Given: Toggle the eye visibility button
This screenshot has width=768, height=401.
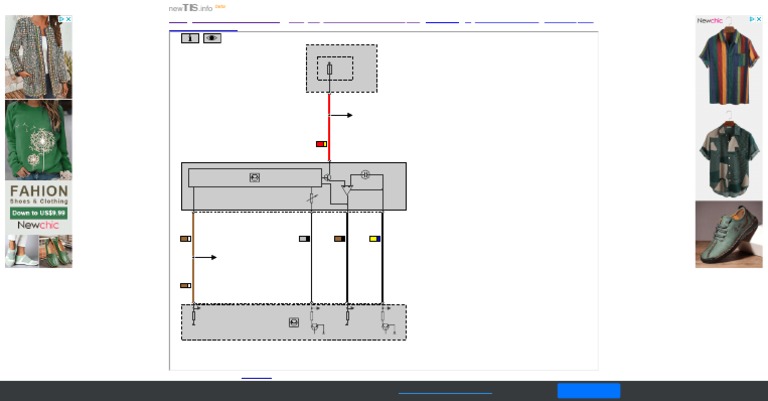Looking at the screenshot, I should click(212, 38).
